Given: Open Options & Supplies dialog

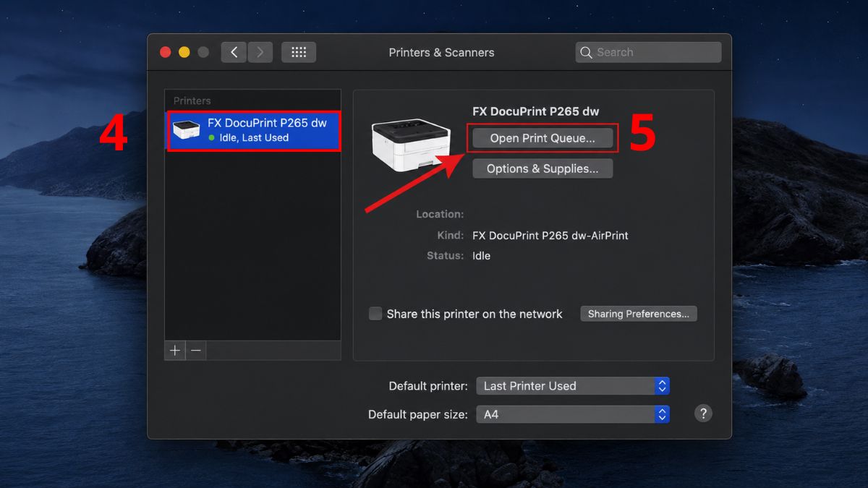Looking at the screenshot, I should 542,168.
